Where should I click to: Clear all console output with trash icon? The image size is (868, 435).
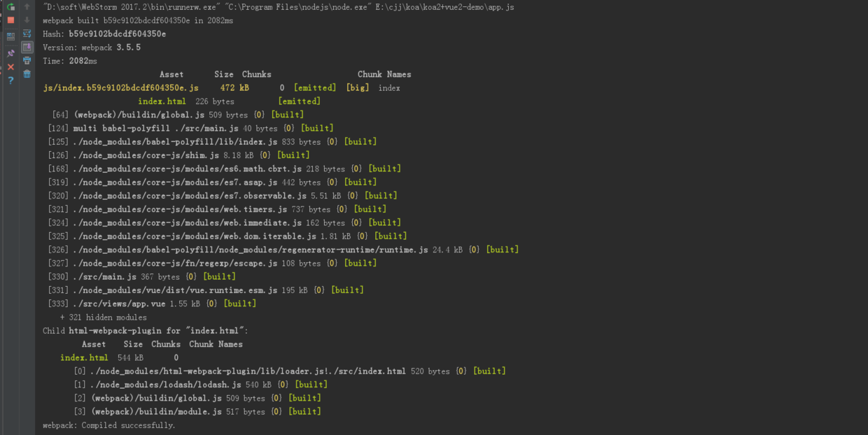pos(27,74)
